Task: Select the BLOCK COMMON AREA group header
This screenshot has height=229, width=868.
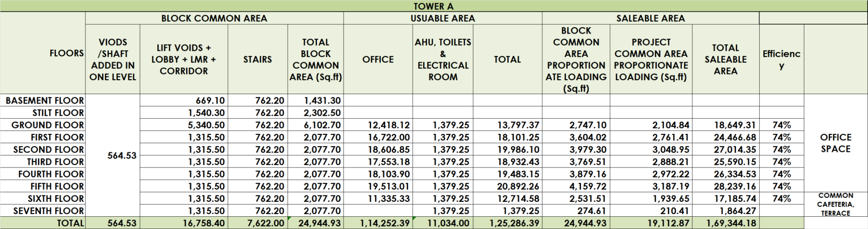Action: click(214, 19)
